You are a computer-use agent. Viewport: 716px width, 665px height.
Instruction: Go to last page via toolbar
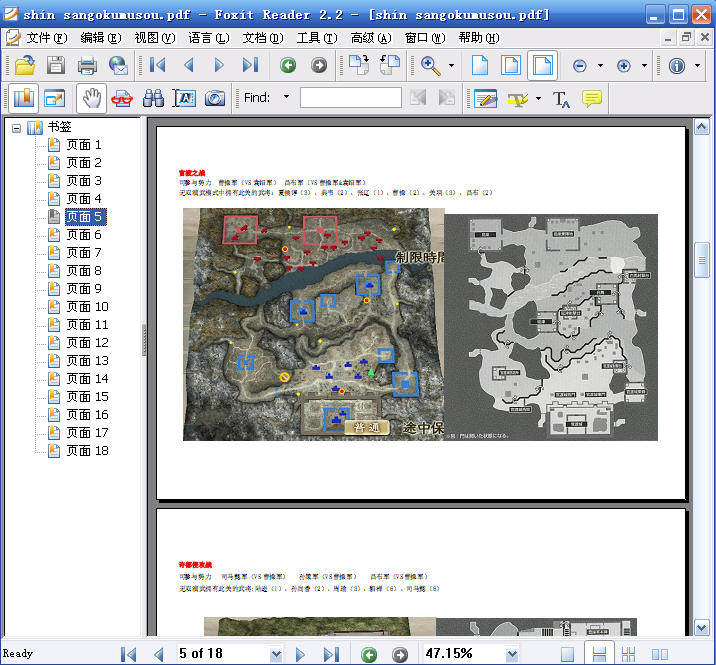[250, 65]
